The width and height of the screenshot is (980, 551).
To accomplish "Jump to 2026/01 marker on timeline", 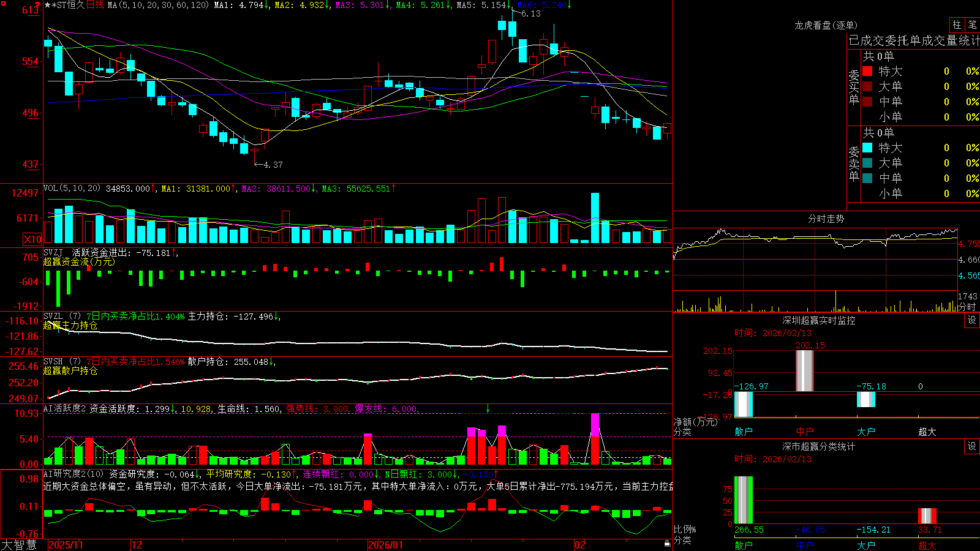I will [x=385, y=545].
